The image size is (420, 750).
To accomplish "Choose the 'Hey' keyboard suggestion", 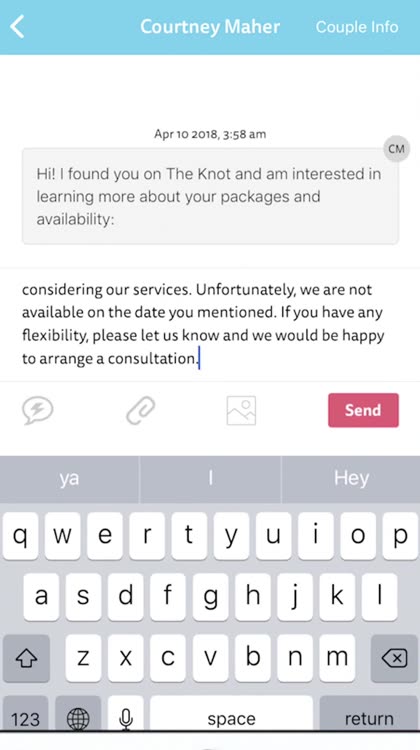I will [x=351, y=478].
